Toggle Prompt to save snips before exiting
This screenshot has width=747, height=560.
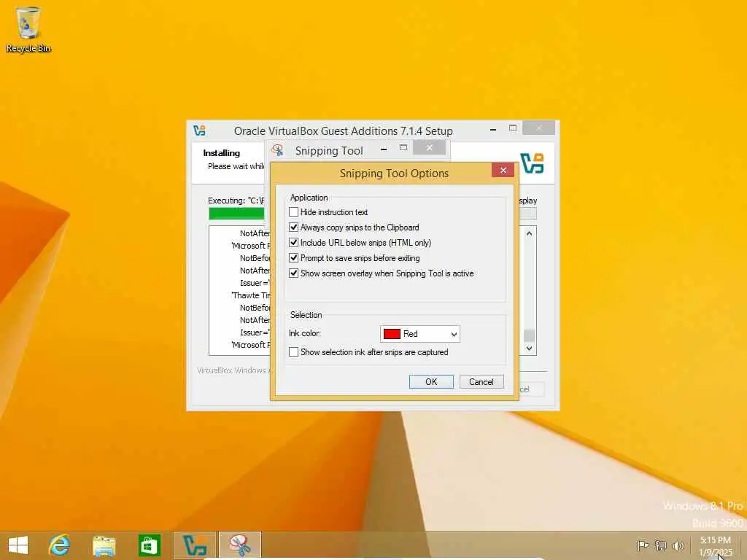(293, 257)
